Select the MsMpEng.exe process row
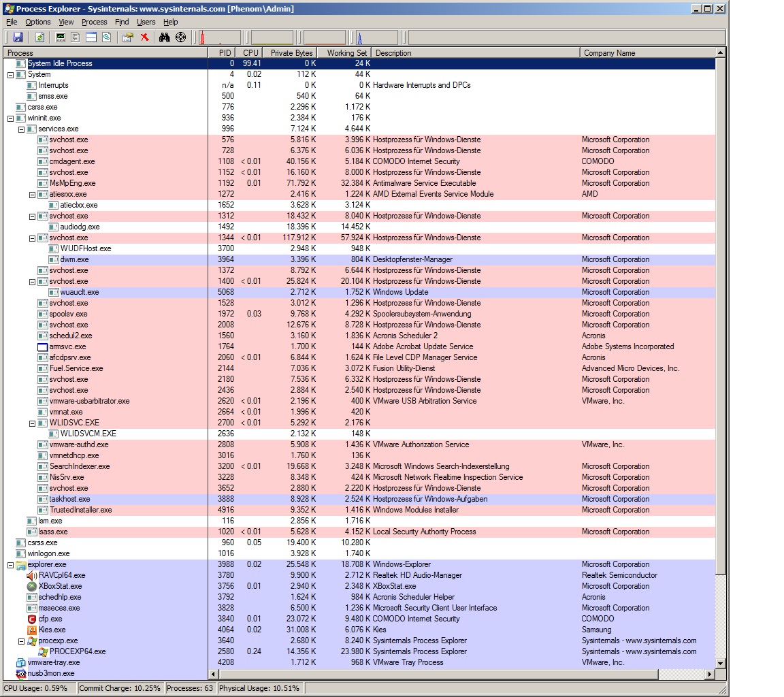Image resolution: width=784 pixels, height=697 pixels. [x=359, y=184]
